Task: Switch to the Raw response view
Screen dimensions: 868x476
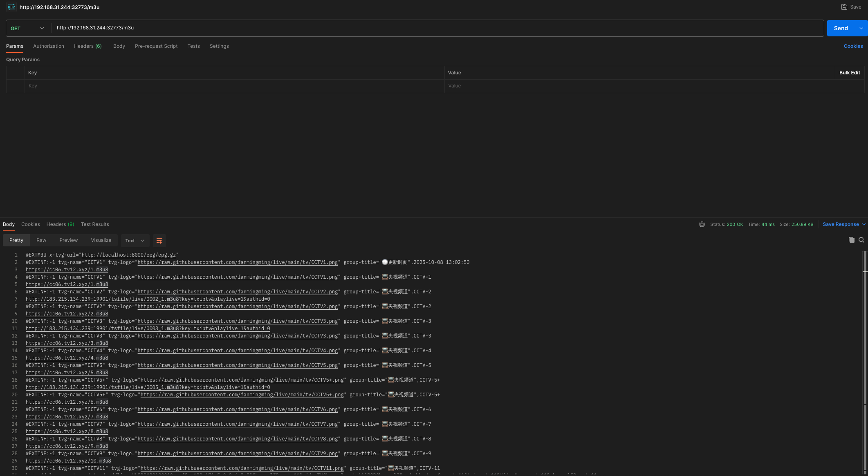Action: pos(41,240)
